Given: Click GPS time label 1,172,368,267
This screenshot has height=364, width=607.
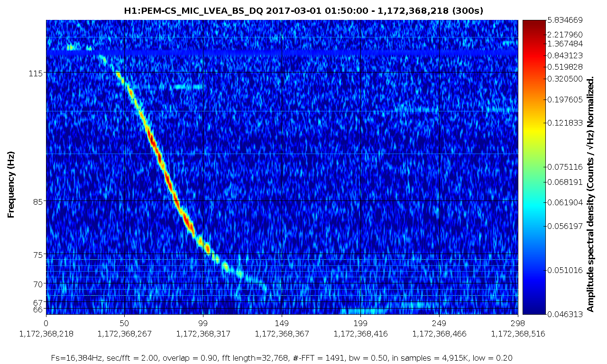Looking at the screenshot, I should [x=124, y=334].
